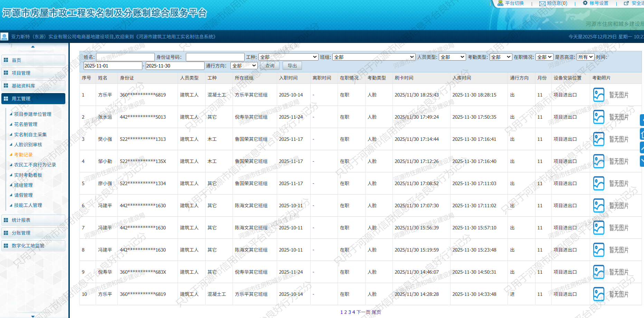Go to 尾页 in pagination

coord(376,312)
